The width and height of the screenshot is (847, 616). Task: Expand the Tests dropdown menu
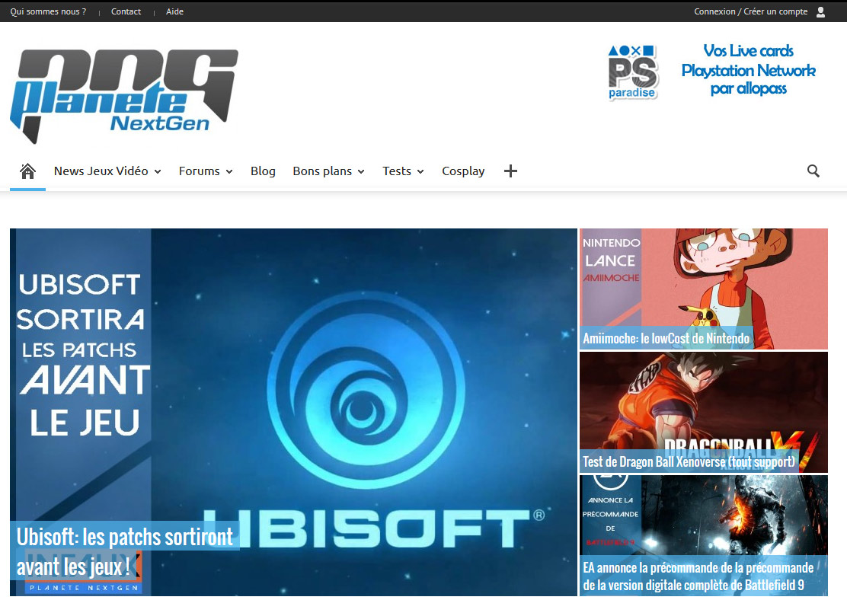click(x=403, y=171)
